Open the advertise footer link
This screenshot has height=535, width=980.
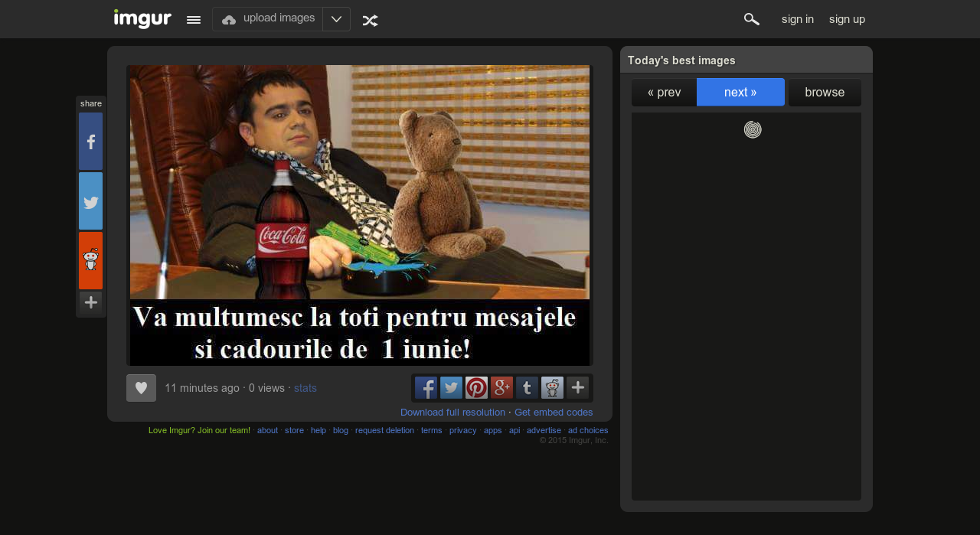click(x=544, y=430)
